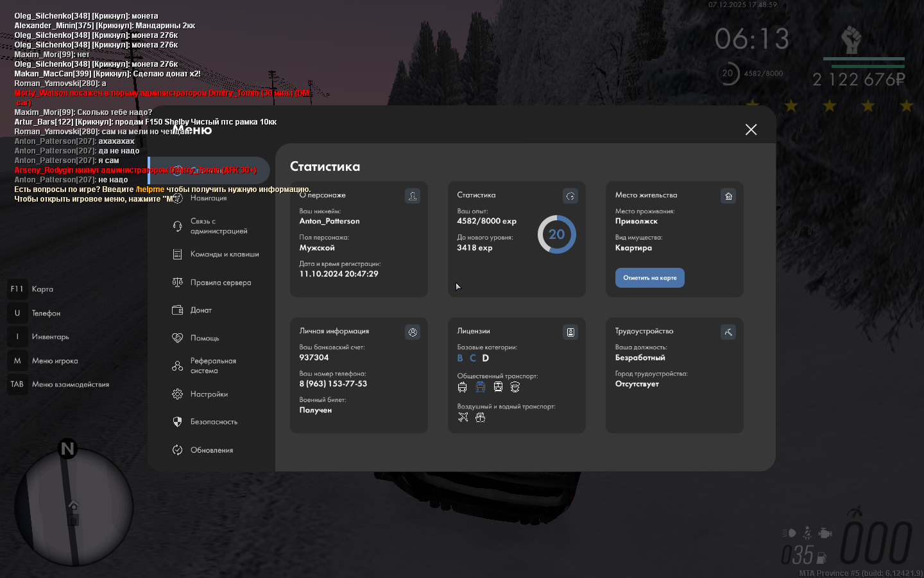The width and height of the screenshot is (924, 578).
Task: Click license category D letter
Action: click(486, 358)
